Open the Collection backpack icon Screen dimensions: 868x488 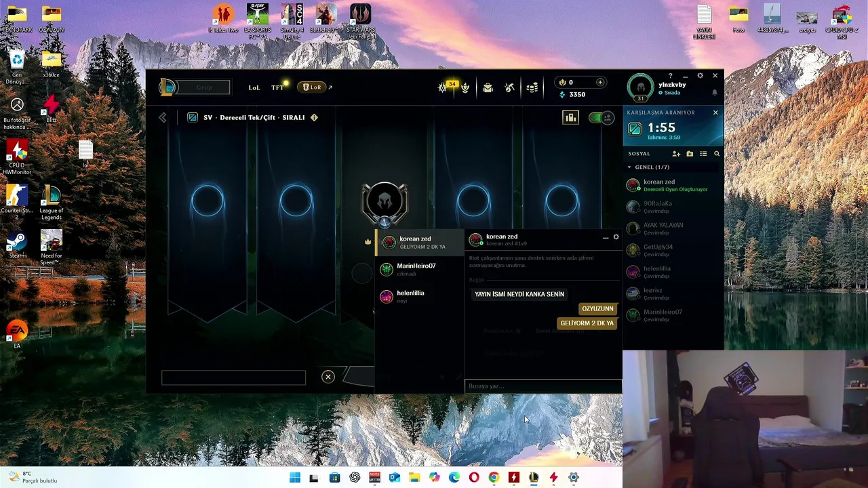(488, 87)
